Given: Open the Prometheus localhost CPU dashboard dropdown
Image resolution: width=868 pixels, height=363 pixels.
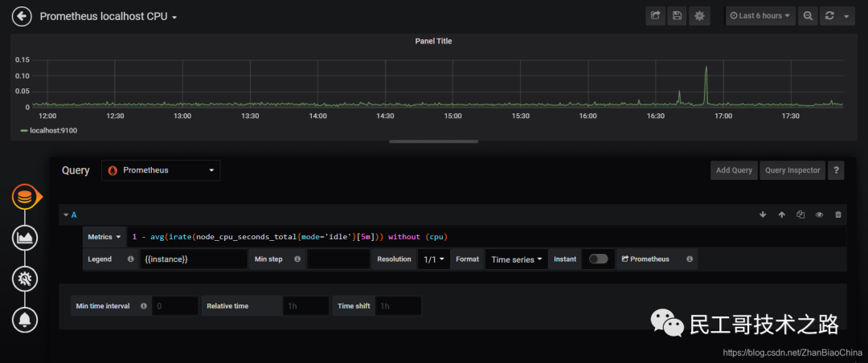Looking at the screenshot, I should tap(108, 17).
